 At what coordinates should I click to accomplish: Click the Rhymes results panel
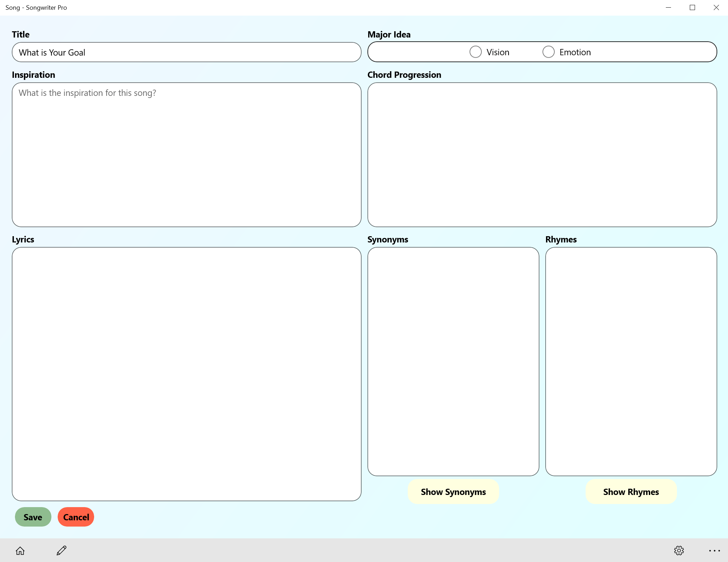point(631,361)
